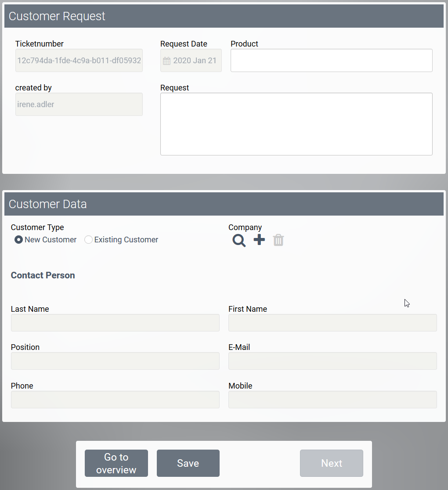Click into the Request text area
Screen dimensions: 448x490
pyautogui.click(x=296, y=124)
